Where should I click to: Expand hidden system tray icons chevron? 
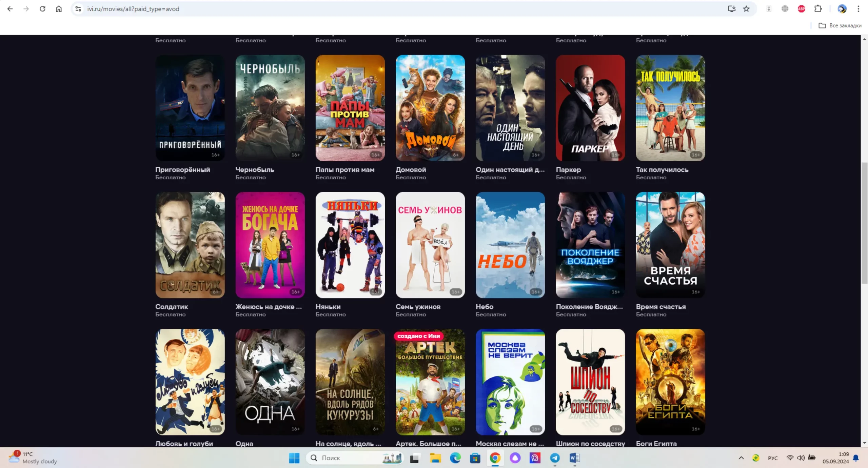pyautogui.click(x=741, y=458)
